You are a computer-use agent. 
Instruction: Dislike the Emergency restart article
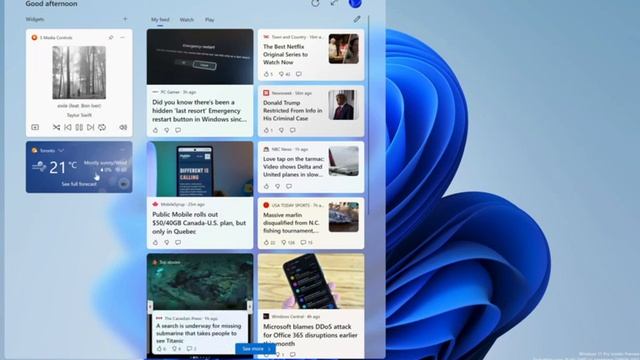point(167,130)
